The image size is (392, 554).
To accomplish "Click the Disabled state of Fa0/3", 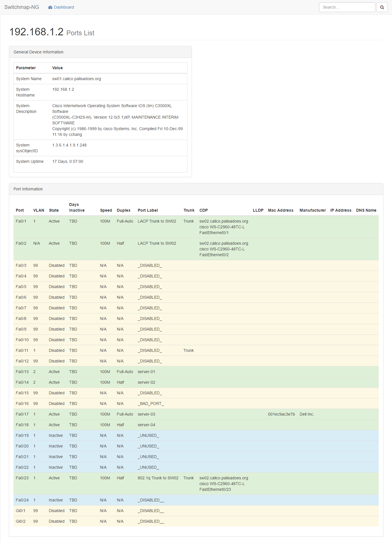I will [57, 265].
